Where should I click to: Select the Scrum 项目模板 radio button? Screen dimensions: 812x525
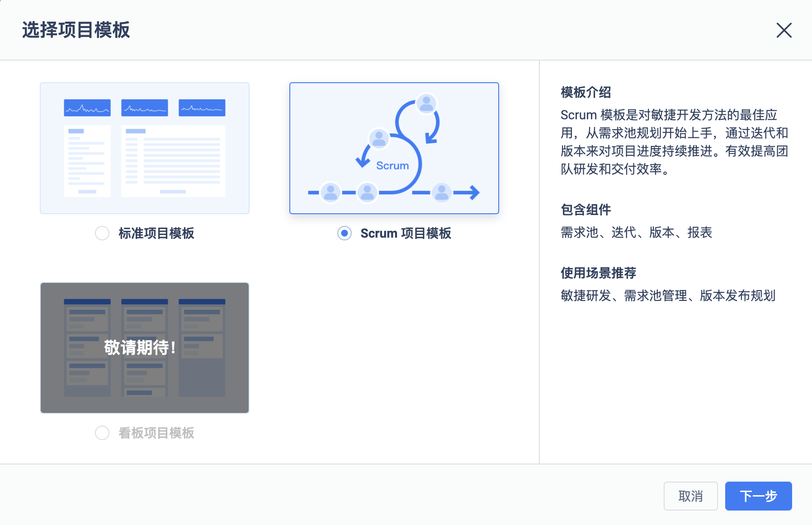tap(345, 233)
